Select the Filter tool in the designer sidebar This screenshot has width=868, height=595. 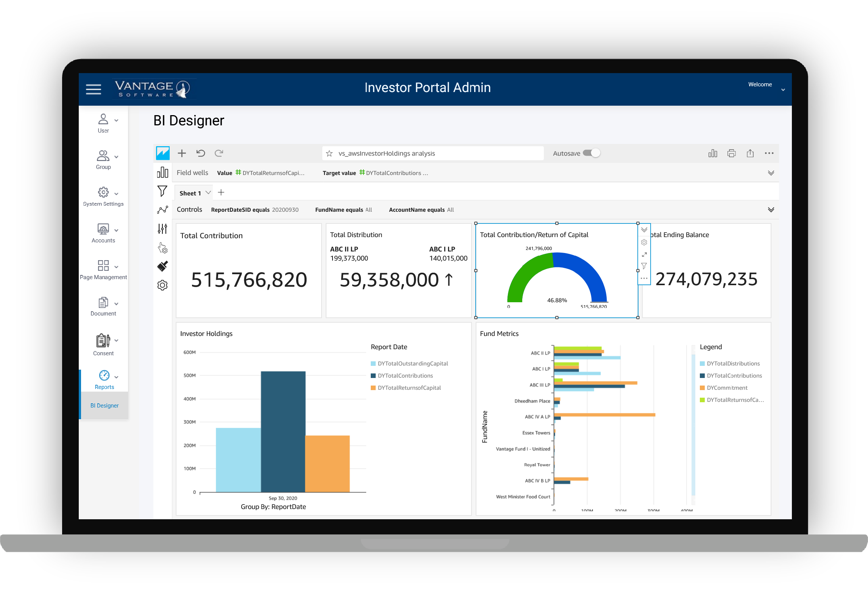click(162, 191)
